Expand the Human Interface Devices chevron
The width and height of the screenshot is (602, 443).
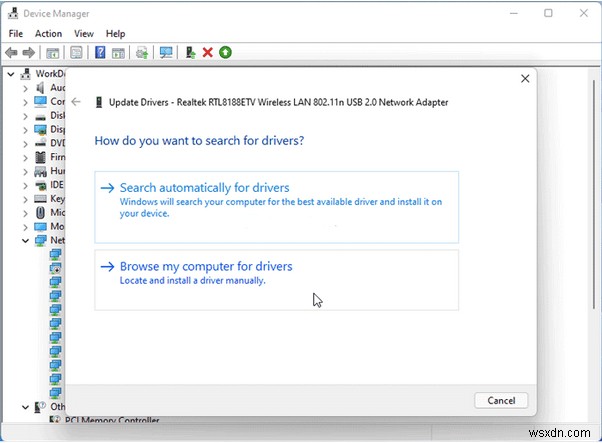coord(25,172)
